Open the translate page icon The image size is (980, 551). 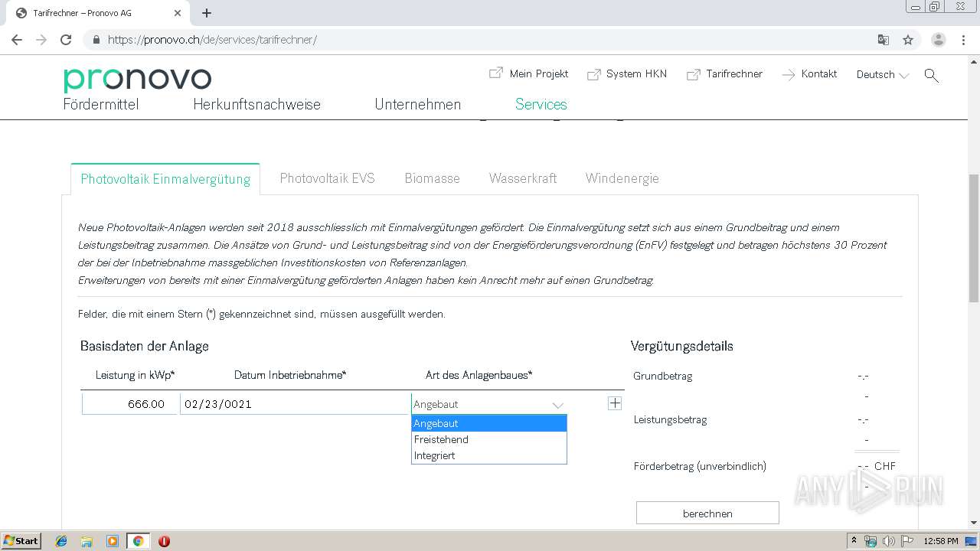[884, 40]
